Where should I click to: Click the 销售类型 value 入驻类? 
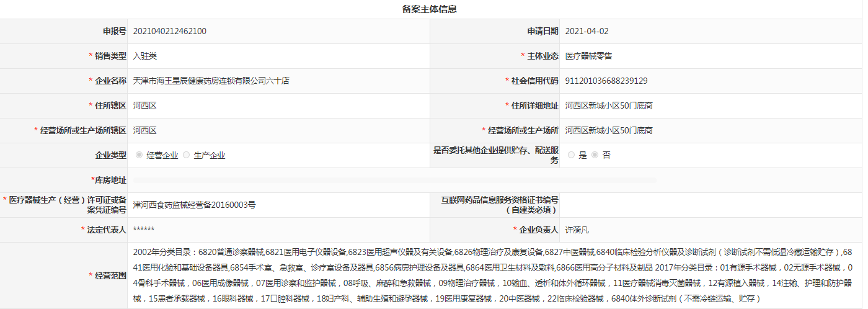point(145,56)
